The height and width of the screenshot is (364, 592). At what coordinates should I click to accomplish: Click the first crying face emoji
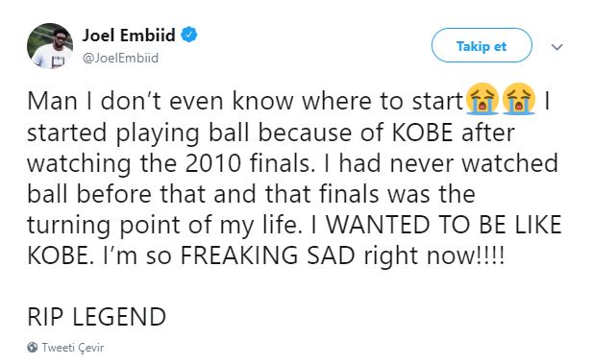click(x=482, y=99)
